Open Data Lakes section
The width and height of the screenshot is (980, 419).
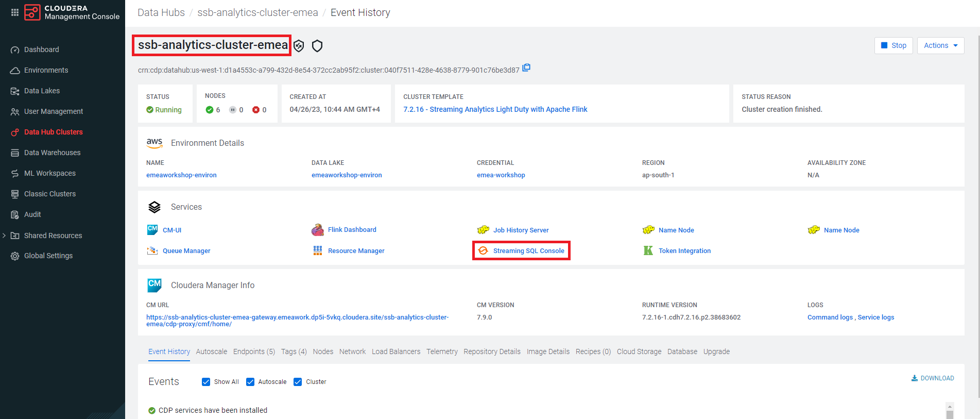click(x=42, y=91)
